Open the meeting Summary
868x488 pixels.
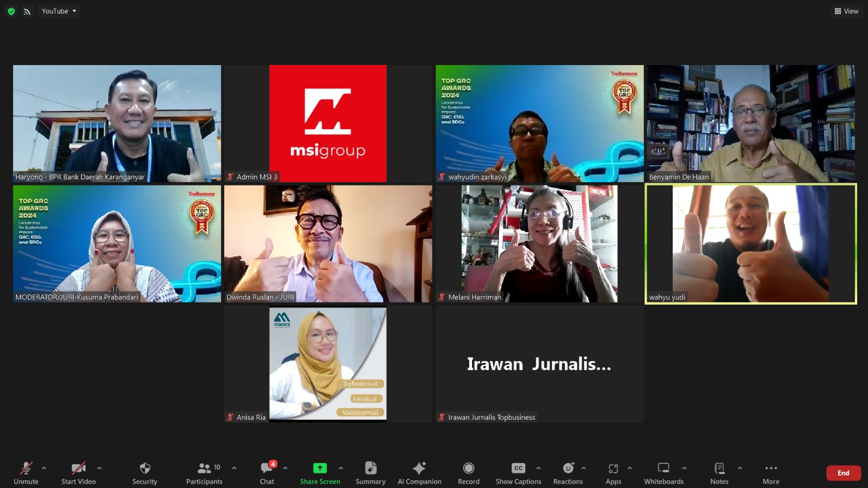pos(371,473)
